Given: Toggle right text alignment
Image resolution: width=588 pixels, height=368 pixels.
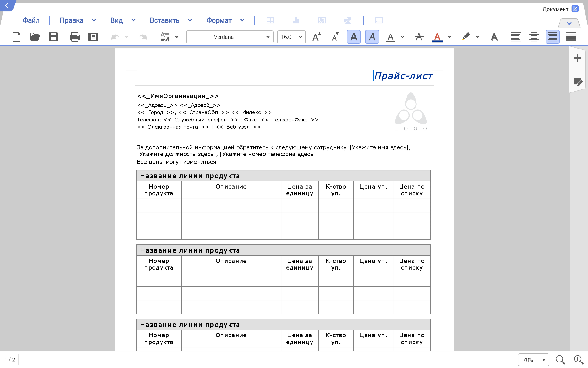Looking at the screenshot, I should 553,37.
